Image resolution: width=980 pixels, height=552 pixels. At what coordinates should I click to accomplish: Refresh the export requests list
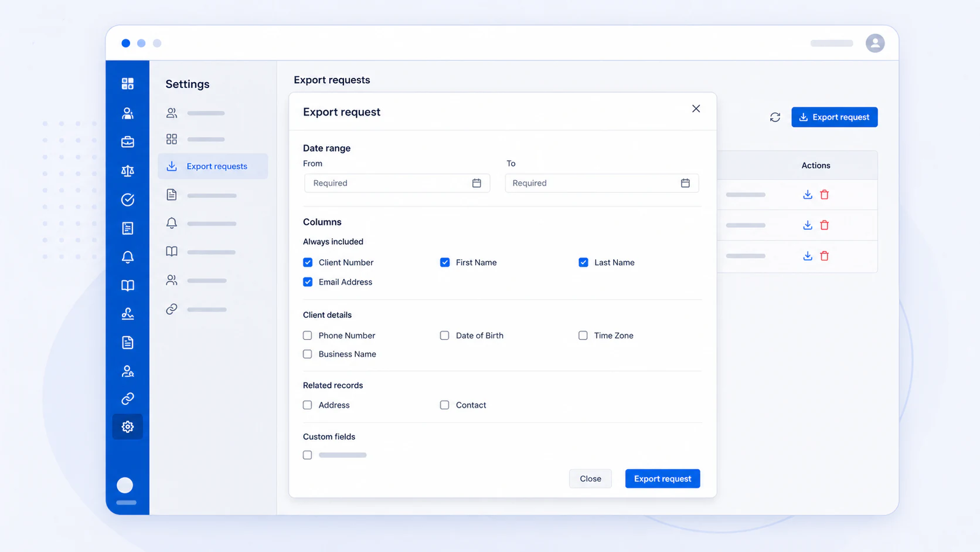tap(775, 117)
